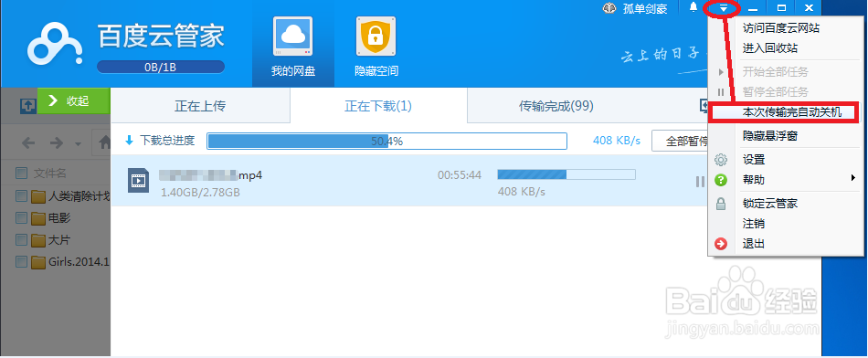Choose 隐藏悬浮窗 from the menu
The image size is (868, 358).
pos(769,135)
